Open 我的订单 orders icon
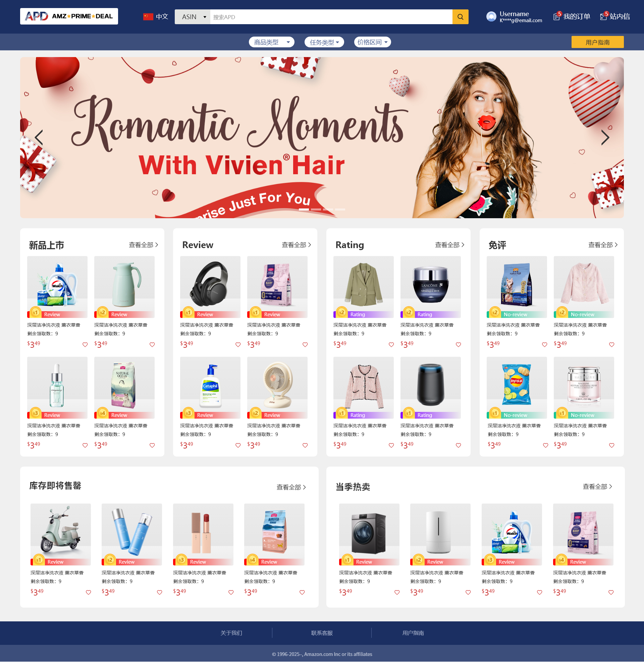The width and height of the screenshot is (644, 663). (557, 16)
